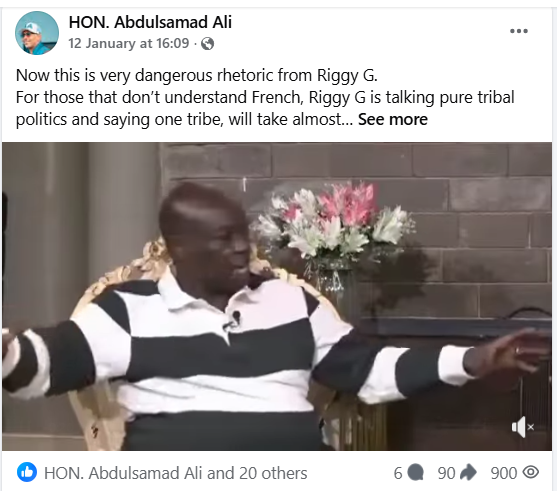Image resolution: width=557 pixels, height=491 pixels.
Task: Open the three-dots post options menu
Action: pos(519,31)
